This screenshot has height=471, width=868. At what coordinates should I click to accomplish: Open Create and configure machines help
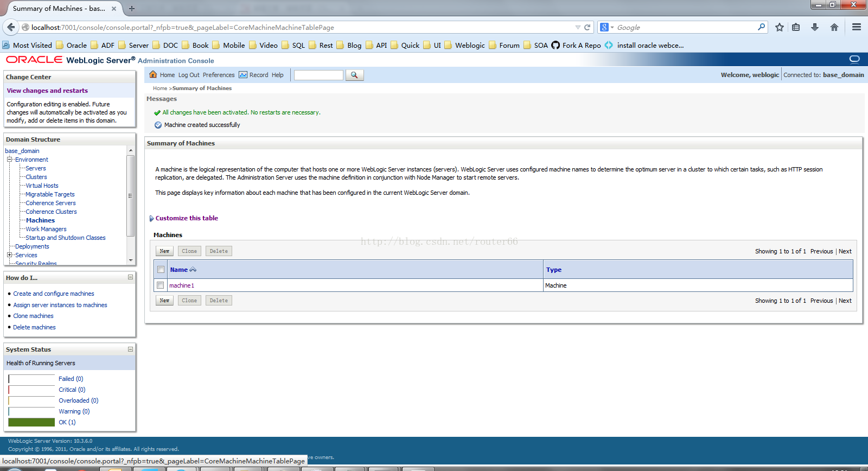tap(54, 294)
